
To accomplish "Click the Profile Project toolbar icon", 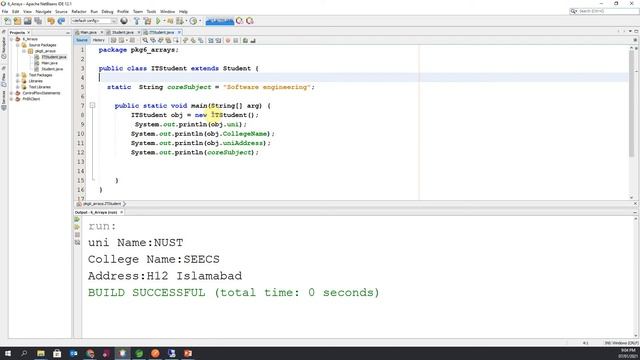I will point(193,21).
